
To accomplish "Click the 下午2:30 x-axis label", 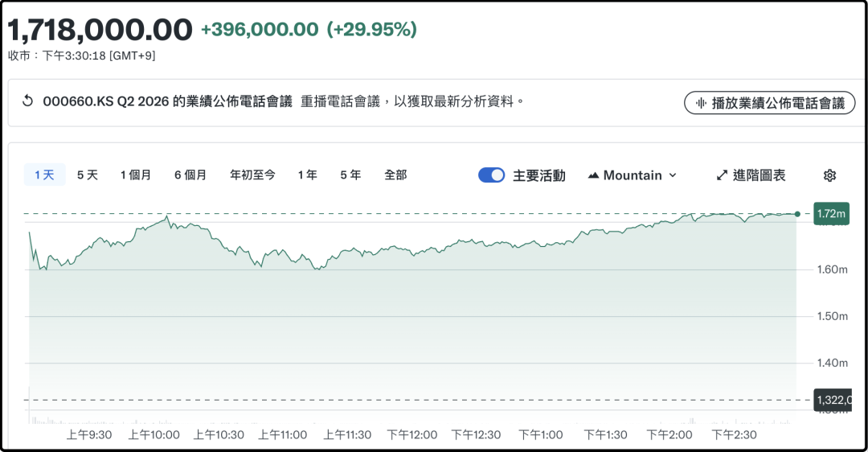I will point(734,435).
